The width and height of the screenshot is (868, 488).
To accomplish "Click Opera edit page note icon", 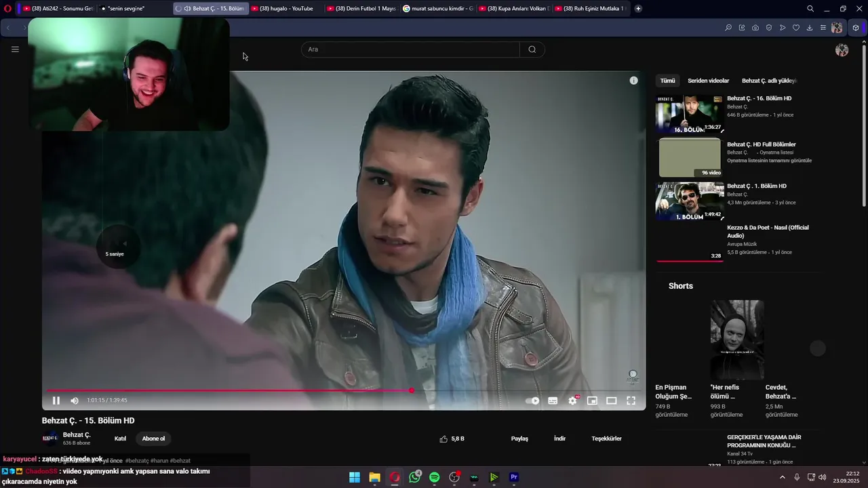I will click(x=742, y=28).
